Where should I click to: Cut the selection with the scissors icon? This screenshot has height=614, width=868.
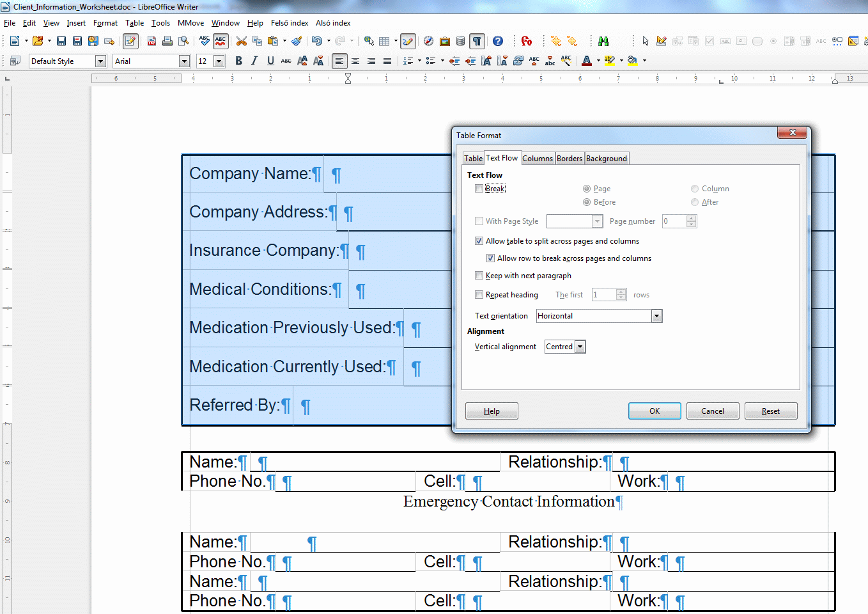point(242,41)
